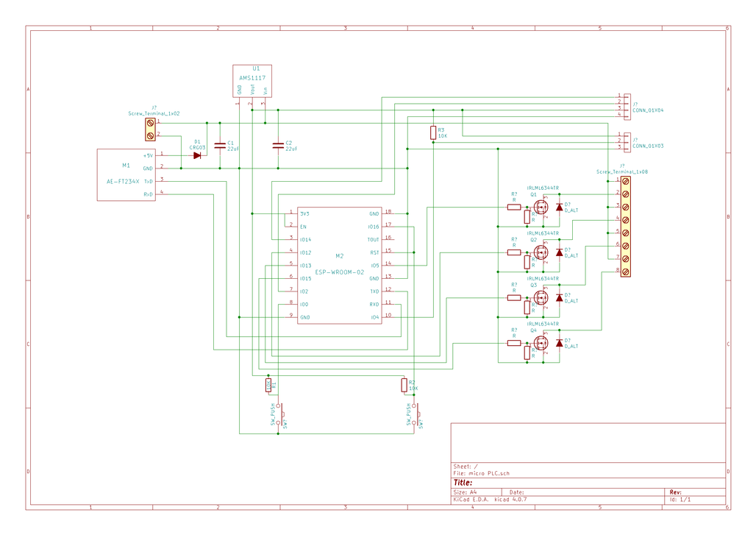Screen dimensions: 756x535
Task: Click the 'Date:' field in title block
Action: point(516,492)
